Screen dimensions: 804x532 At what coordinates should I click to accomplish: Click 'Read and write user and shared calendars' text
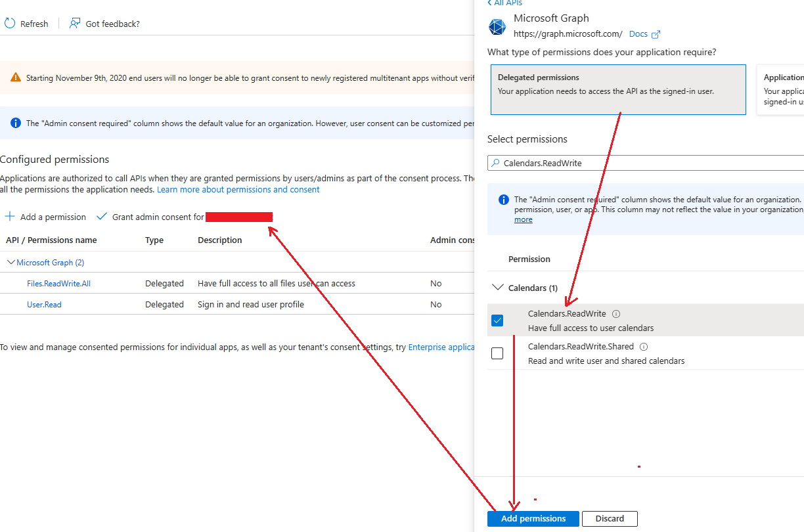(606, 361)
